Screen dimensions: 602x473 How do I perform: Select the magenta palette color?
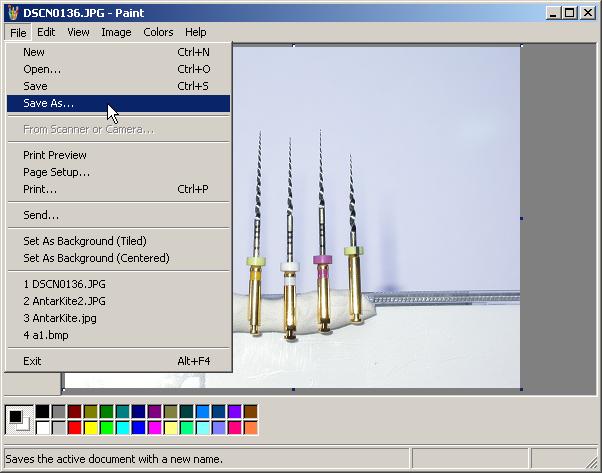tap(155, 428)
